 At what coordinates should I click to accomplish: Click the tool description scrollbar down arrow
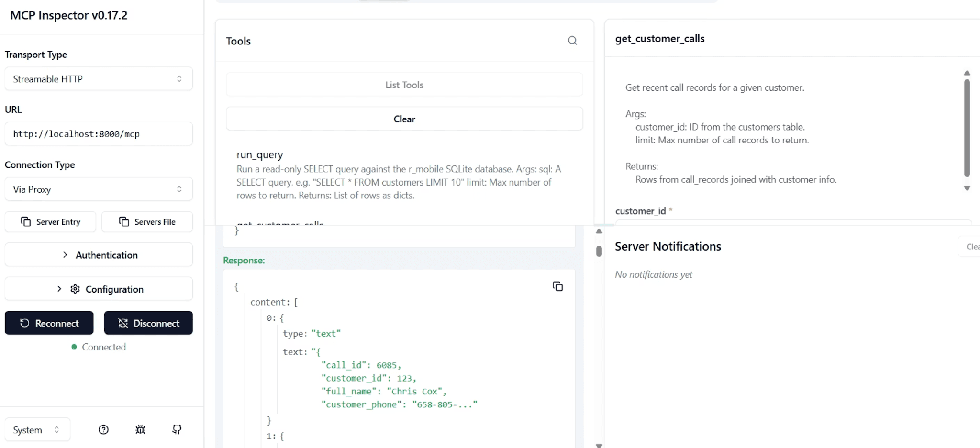pos(967,188)
